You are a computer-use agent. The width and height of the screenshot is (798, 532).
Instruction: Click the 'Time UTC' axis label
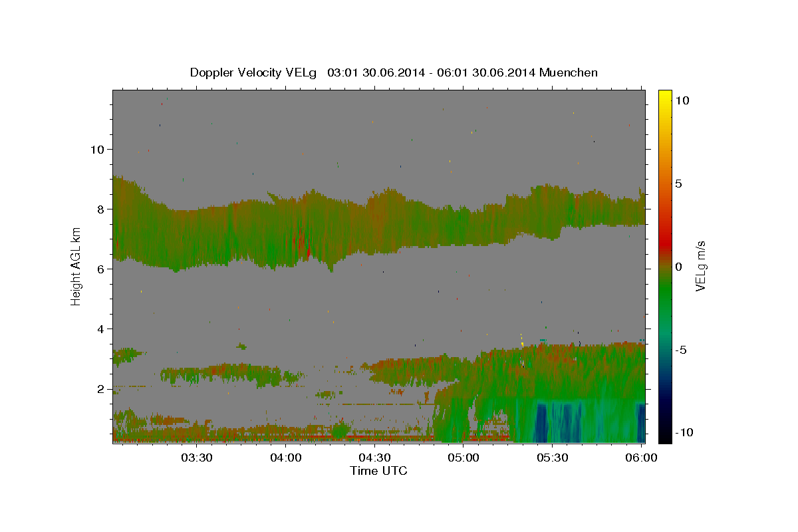click(378, 471)
